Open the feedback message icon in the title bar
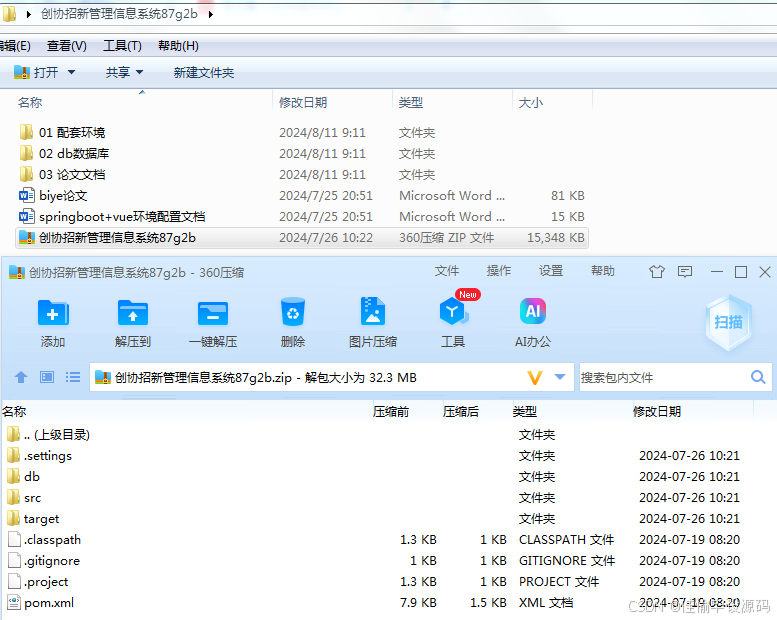This screenshot has height=620, width=777. tap(685, 272)
